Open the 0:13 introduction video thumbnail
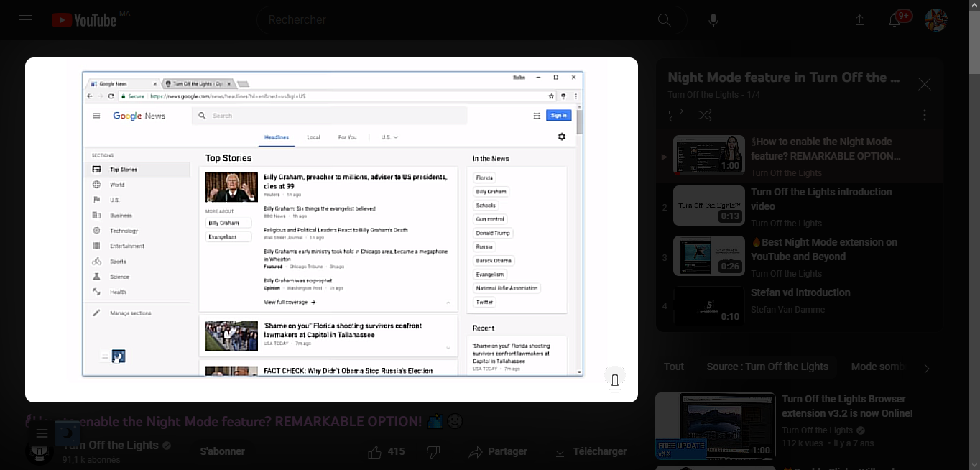The width and height of the screenshot is (980, 470). (x=709, y=206)
